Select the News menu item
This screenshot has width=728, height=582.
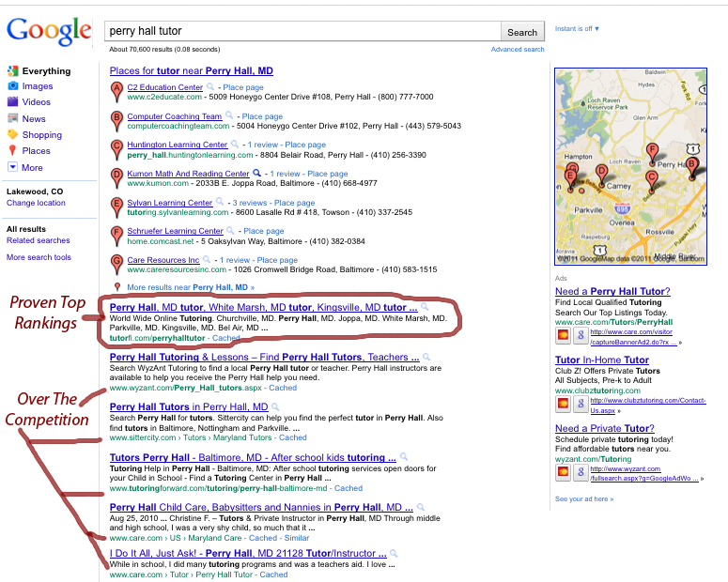(x=34, y=118)
